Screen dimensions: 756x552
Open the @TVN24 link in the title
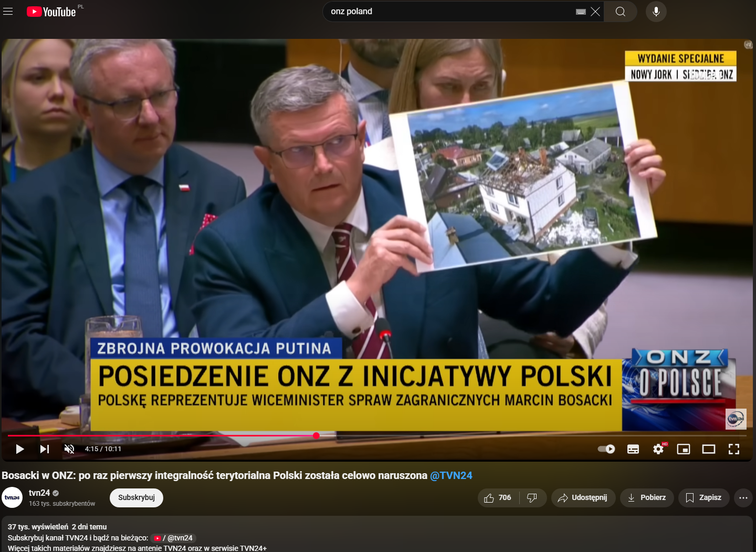pyautogui.click(x=451, y=475)
